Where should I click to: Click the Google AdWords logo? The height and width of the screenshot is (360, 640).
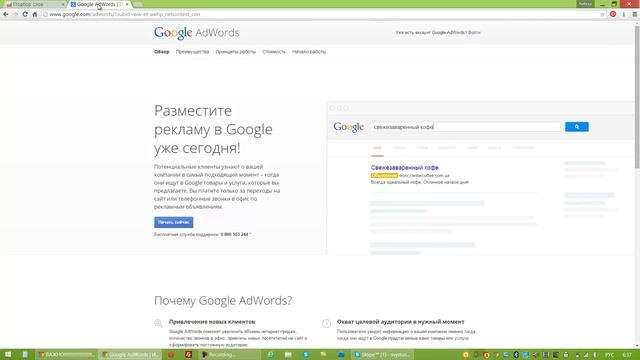[x=197, y=33]
